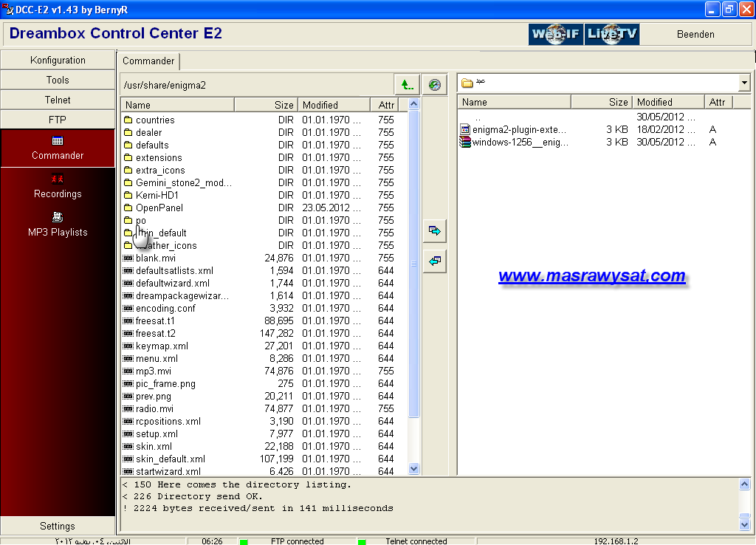Image resolution: width=756 pixels, height=545 pixels.
Task: Expand the local folder path dropdown
Action: point(744,83)
